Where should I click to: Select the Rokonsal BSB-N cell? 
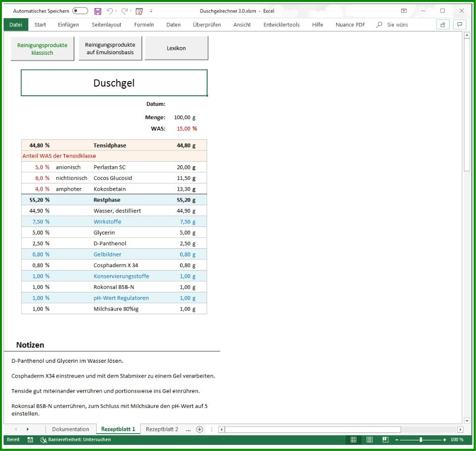[x=114, y=287]
